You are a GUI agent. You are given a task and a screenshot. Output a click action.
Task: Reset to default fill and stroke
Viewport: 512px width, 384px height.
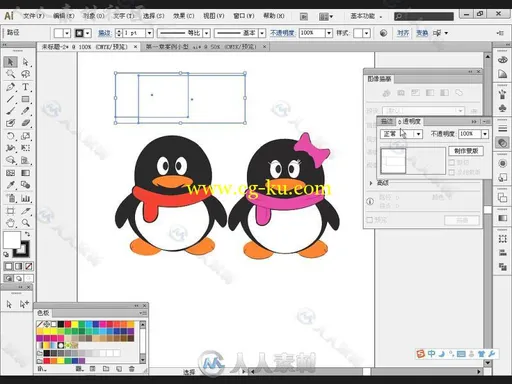[x=6, y=254]
